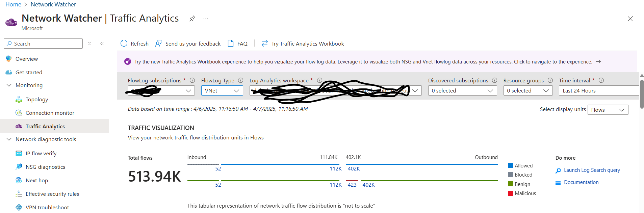644x213 pixels.
Task: Click the rocket icon in the banner
Action: (x=128, y=61)
